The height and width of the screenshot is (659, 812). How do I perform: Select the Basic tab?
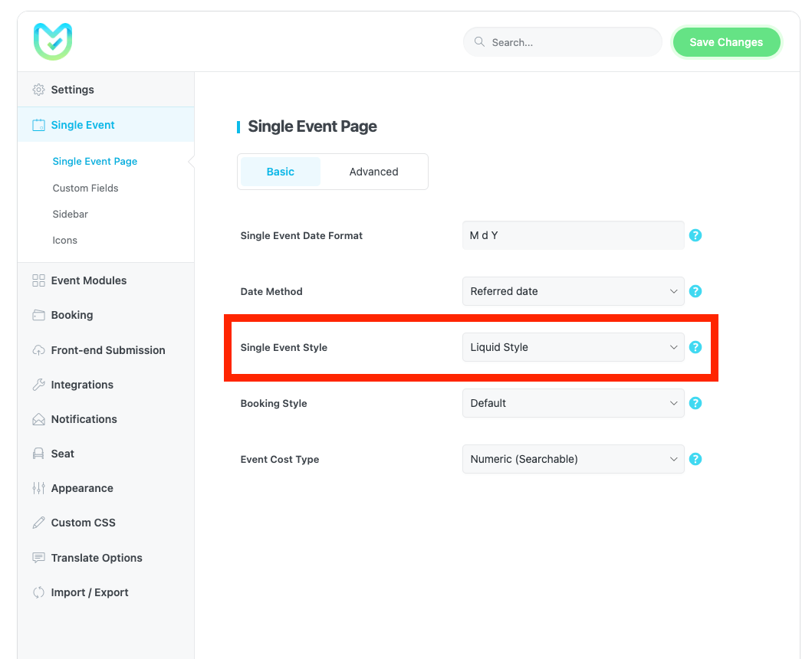coord(280,172)
